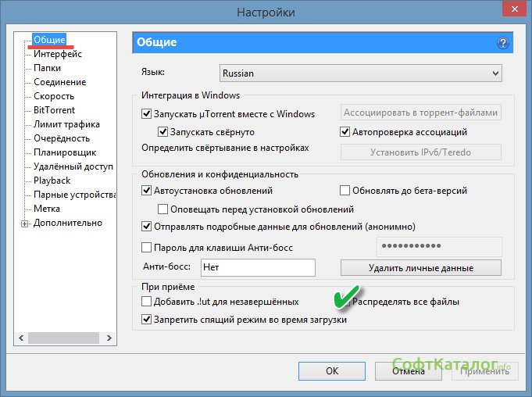Open the BitTorrent settings section
Image resolution: width=532 pixels, height=397 pixels.
click(x=54, y=110)
